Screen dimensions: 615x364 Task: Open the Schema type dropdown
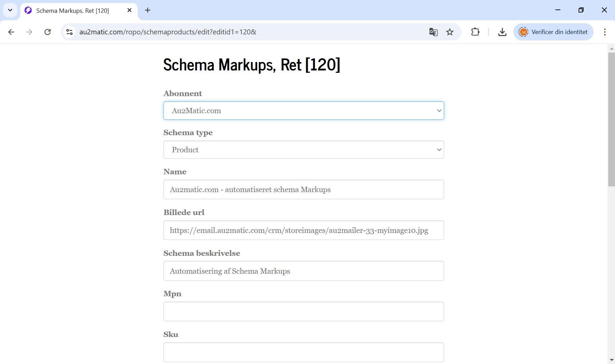(x=303, y=150)
